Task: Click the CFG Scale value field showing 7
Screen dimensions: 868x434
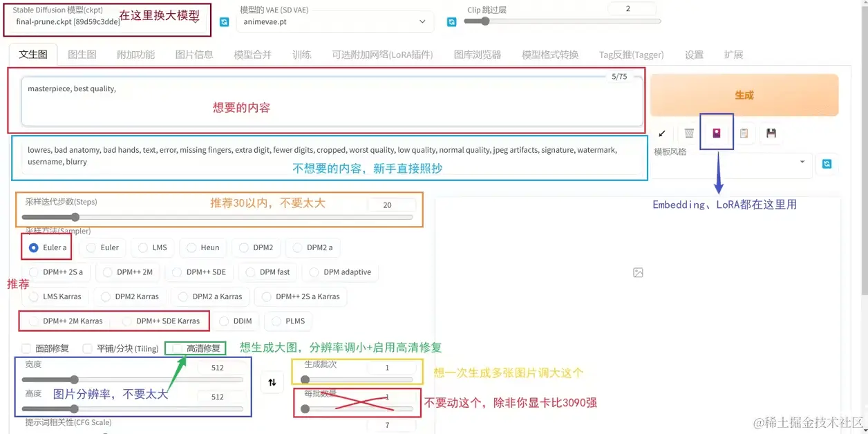Action: pos(391,425)
